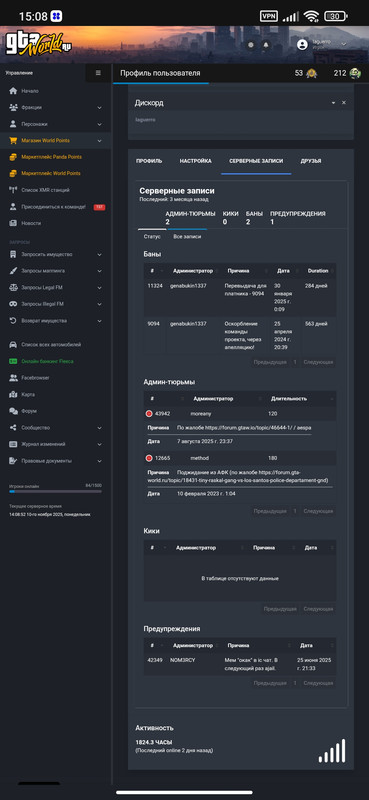
Task: Open the Карта map icon
Action: [x=13, y=394]
